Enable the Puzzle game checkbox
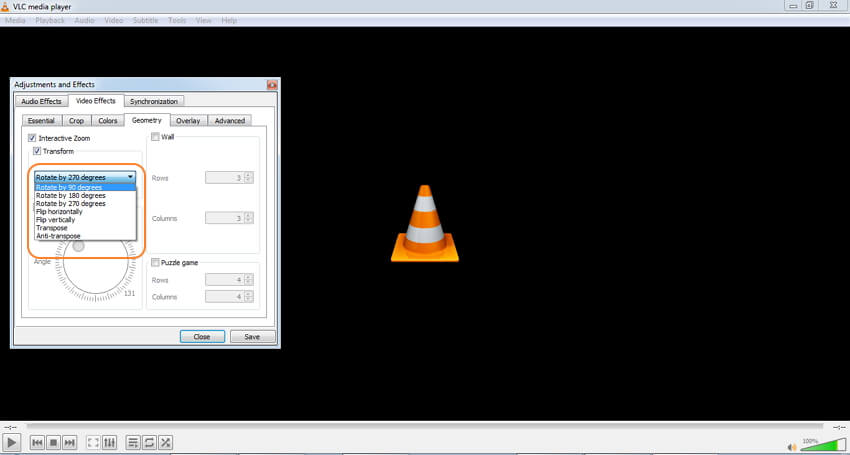 [155, 262]
